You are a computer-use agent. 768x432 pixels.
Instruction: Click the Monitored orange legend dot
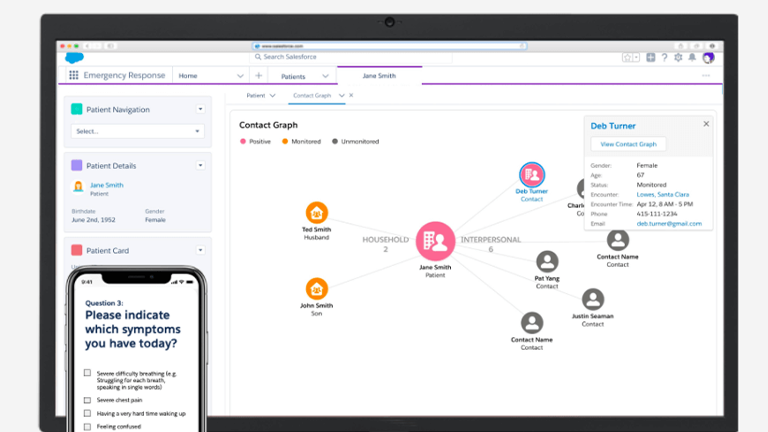click(x=285, y=141)
